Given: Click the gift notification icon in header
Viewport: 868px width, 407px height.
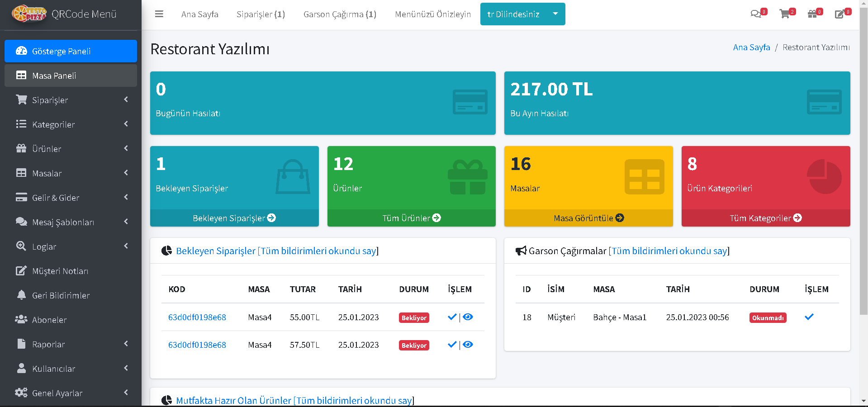Looking at the screenshot, I should 812,14.
